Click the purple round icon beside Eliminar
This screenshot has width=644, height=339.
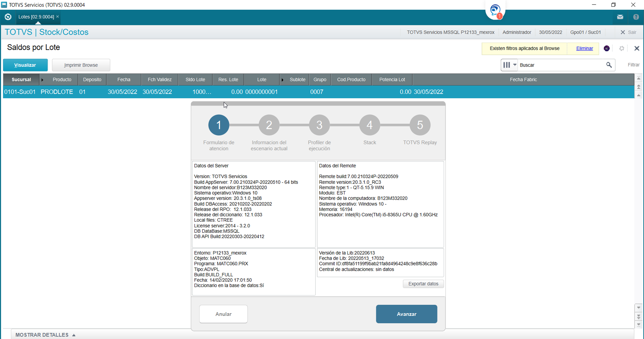click(x=606, y=48)
